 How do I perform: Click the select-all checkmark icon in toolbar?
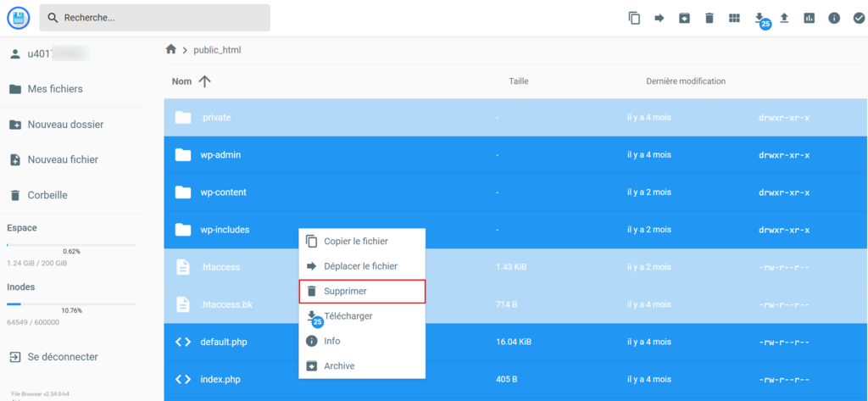coord(859,18)
